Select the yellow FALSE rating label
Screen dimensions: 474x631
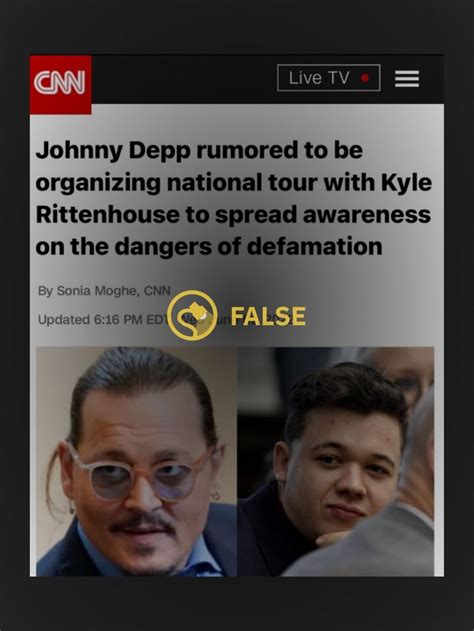(x=268, y=316)
